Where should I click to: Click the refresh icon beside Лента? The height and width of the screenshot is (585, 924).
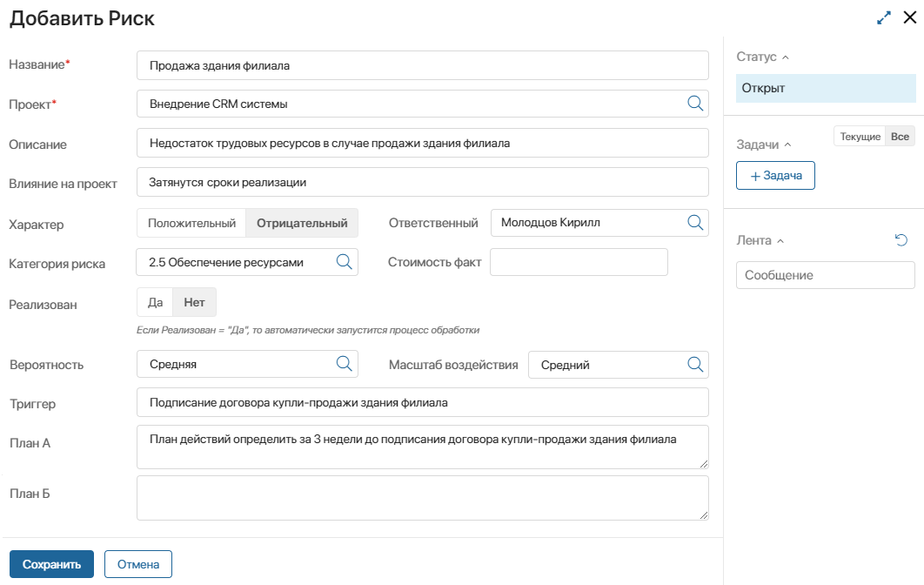tap(901, 240)
